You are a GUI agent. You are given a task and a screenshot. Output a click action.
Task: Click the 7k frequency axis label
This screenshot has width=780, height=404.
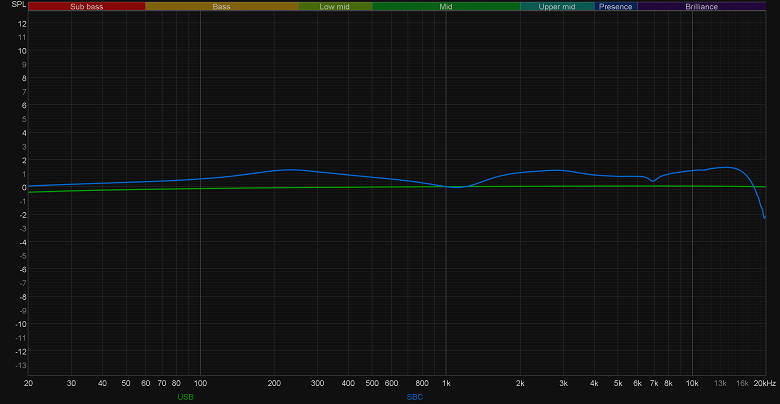(654, 383)
